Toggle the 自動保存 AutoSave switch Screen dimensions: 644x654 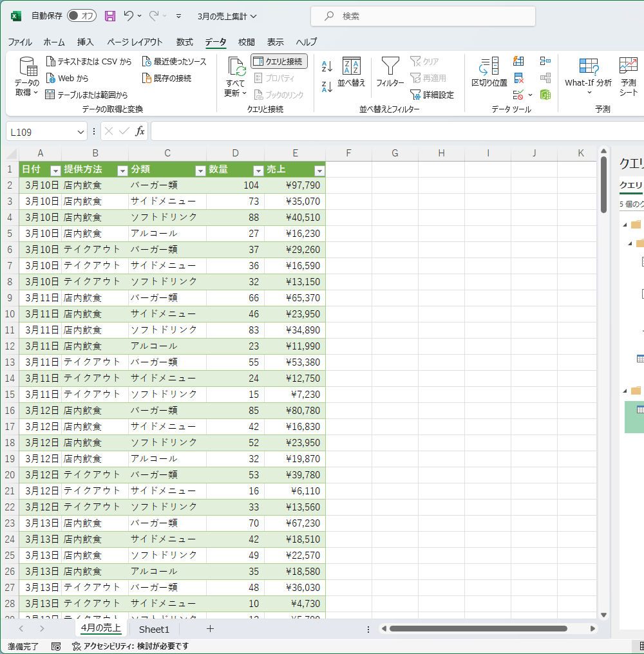(x=81, y=16)
